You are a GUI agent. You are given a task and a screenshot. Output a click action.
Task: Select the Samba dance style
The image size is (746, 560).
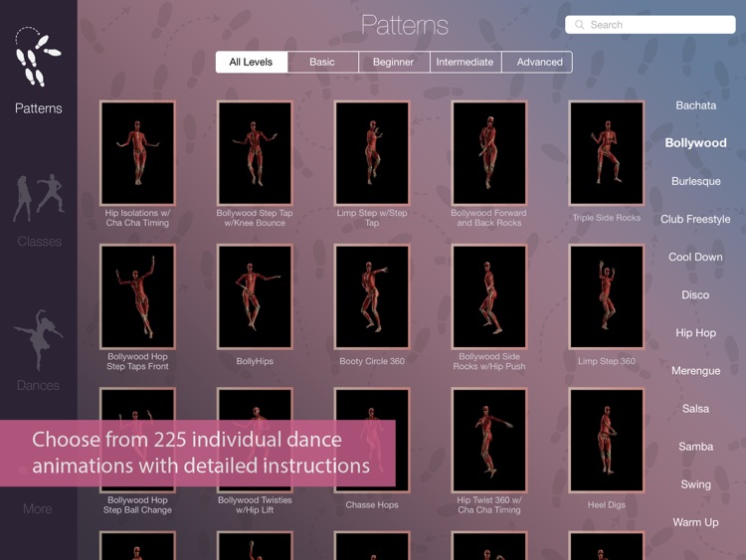[695, 447]
